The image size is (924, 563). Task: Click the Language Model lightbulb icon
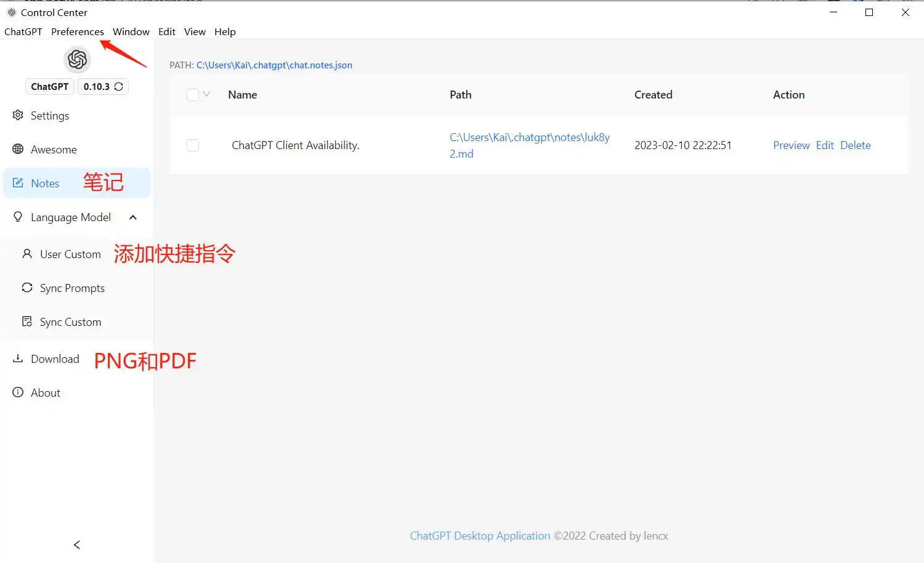pos(18,217)
